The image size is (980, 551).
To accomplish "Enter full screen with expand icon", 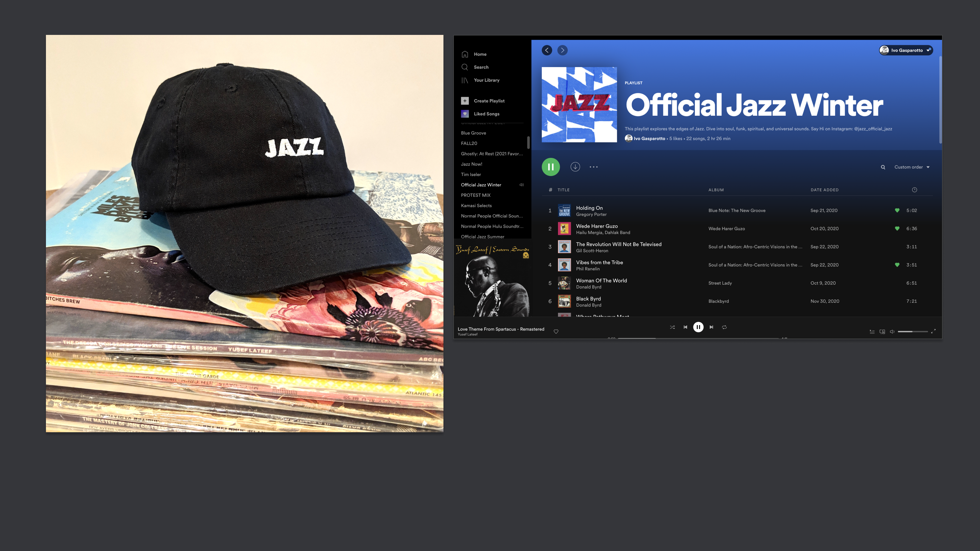I will pos(933,332).
